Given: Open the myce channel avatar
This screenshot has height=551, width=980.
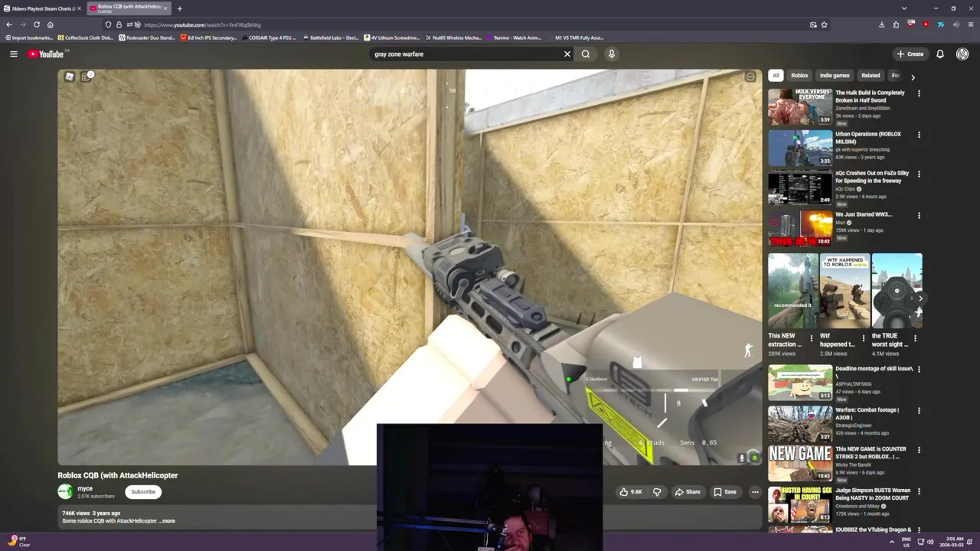Looking at the screenshot, I should (x=65, y=492).
